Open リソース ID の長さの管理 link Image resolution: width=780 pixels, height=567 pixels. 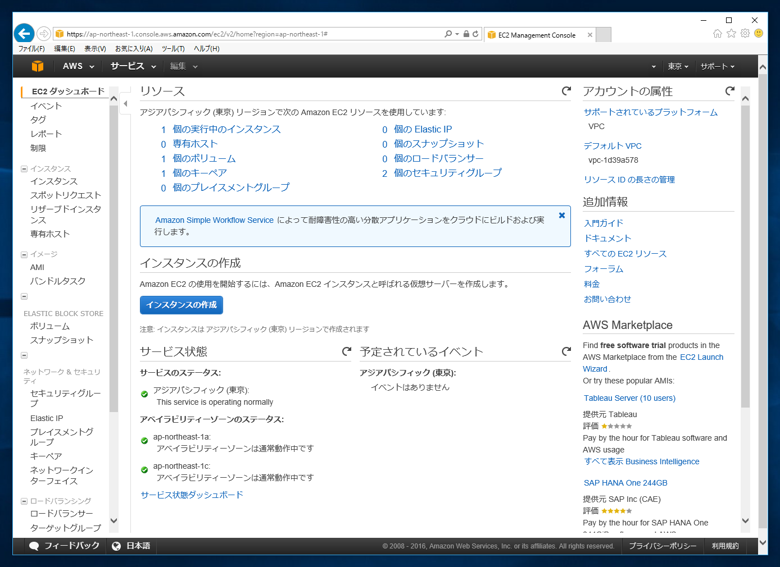[x=629, y=180]
